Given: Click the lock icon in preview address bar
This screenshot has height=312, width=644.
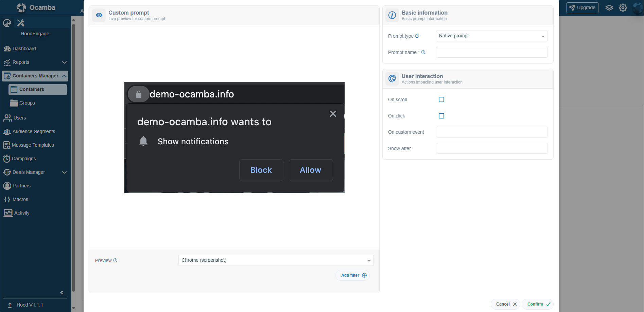Looking at the screenshot, I should pyautogui.click(x=138, y=94).
